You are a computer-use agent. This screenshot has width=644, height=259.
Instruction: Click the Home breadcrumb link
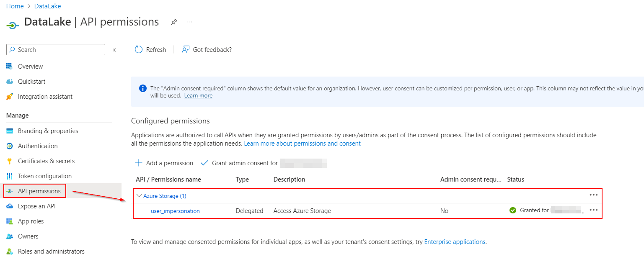[15, 6]
